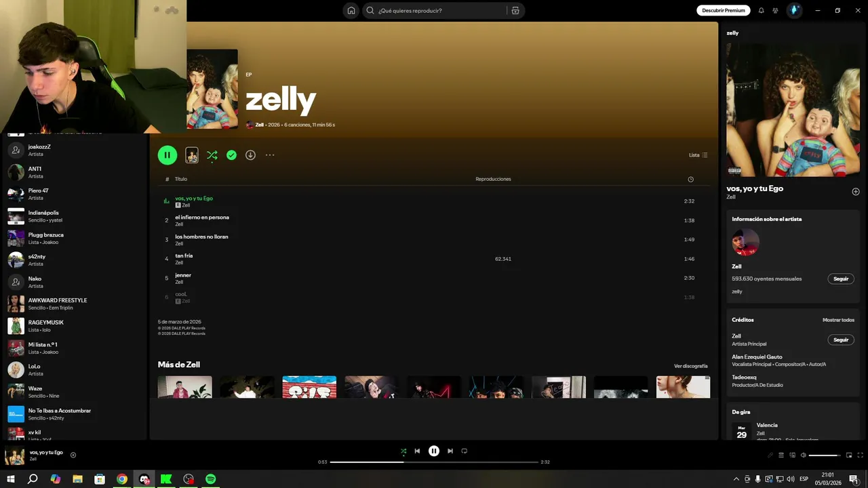This screenshot has width=868, height=488.
Task: Sort tracks by duration clock icon
Action: 690,180
